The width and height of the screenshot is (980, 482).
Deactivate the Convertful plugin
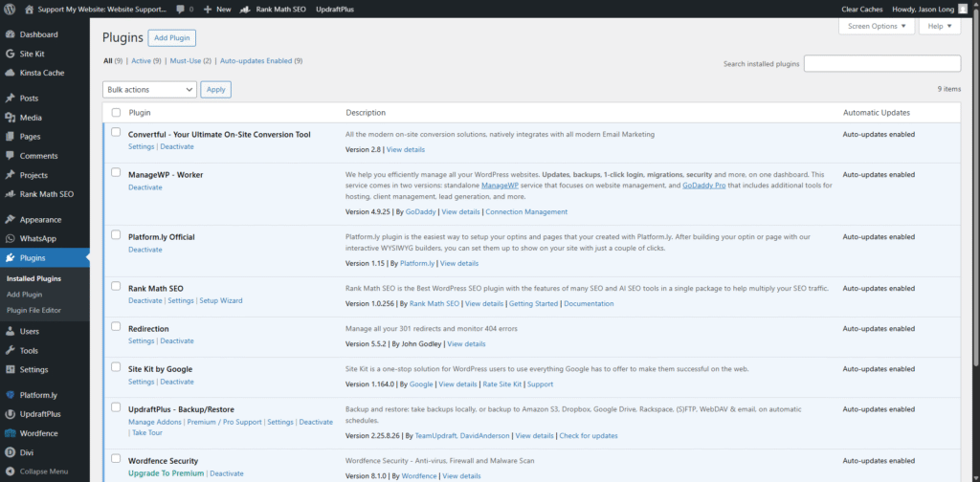pyautogui.click(x=177, y=146)
